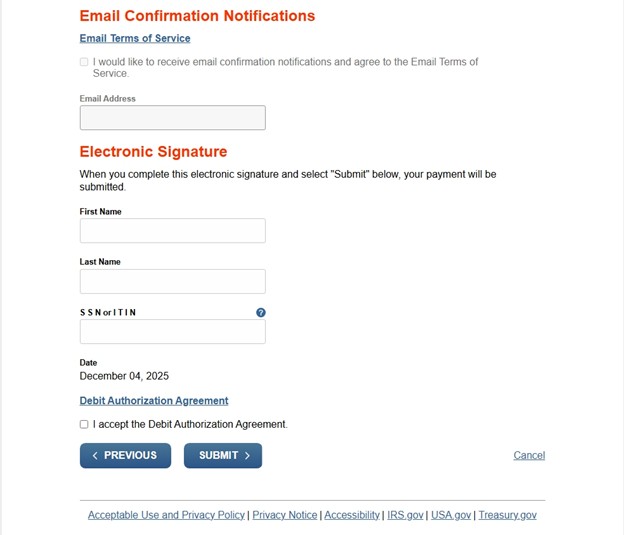
Task: Open the Privacy Notice footer link
Action: 284,515
